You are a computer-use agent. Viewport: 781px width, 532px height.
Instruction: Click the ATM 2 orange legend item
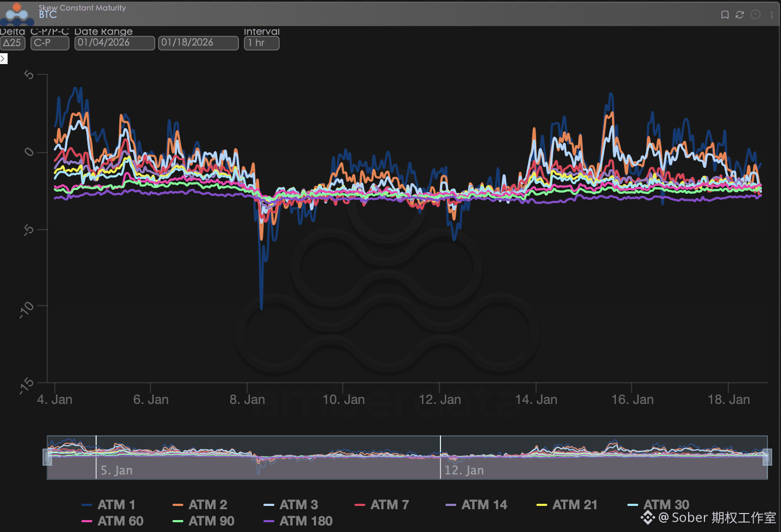tap(200, 505)
